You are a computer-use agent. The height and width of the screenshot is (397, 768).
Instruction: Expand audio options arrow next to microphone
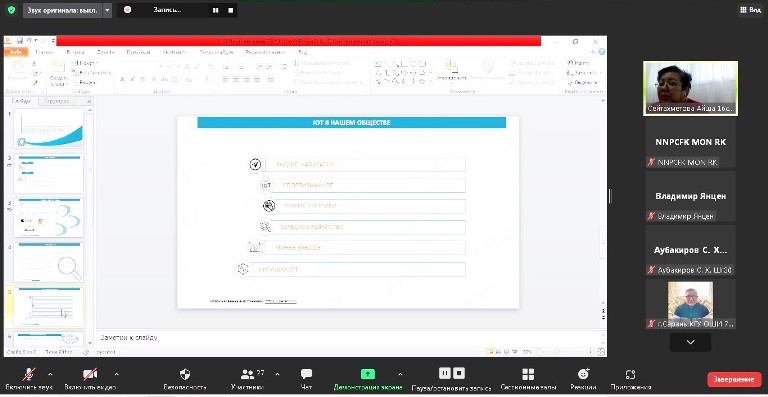(50, 374)
